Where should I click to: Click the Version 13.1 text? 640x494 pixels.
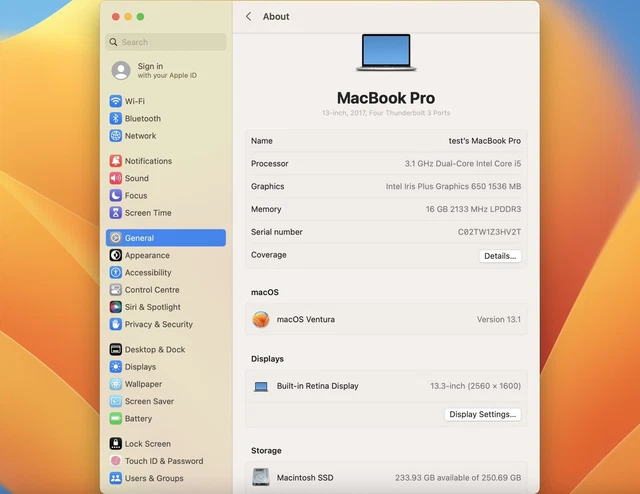click(x=499, y=319)
